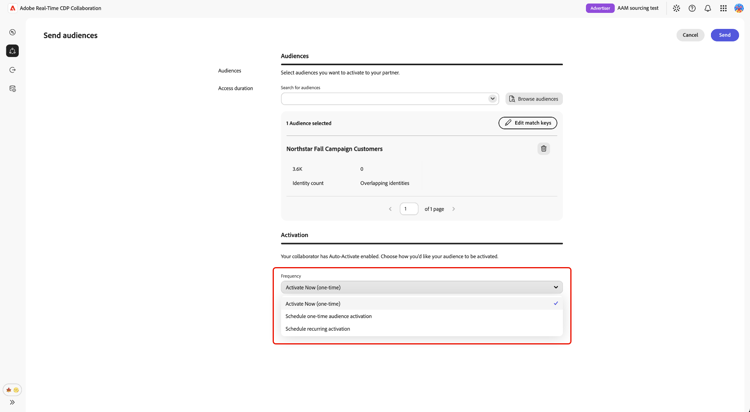Image resolution: width=750 pixels, height=412 pixels.
Task: Click the Identity count label
Action: click(x=308, y=183)
